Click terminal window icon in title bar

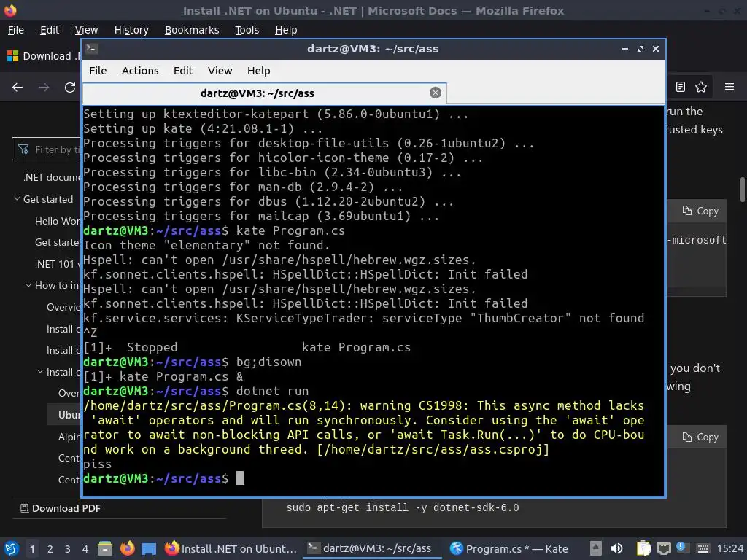click(x=92, y=49)
